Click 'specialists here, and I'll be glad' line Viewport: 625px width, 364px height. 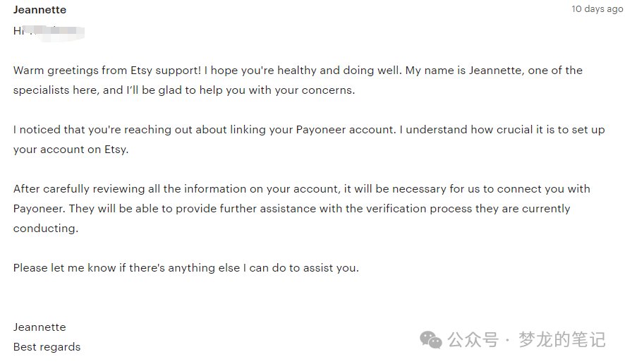click(183, 90)
